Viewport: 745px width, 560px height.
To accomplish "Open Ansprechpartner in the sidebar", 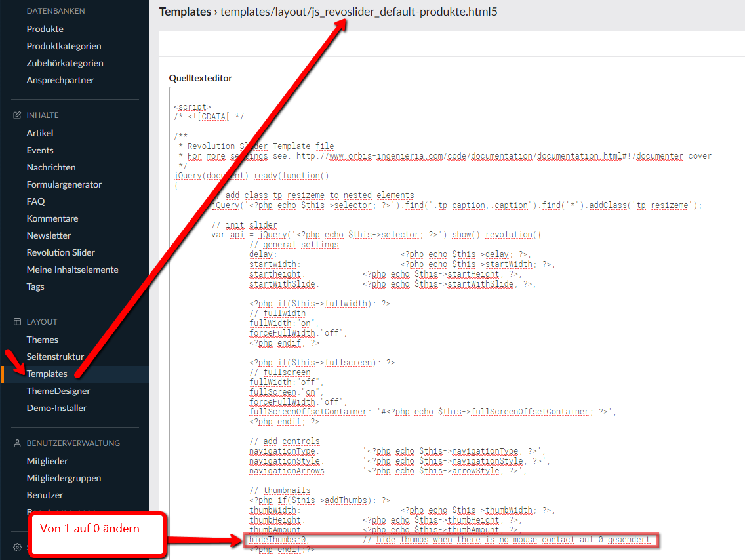I will click(x=60, y=80).
